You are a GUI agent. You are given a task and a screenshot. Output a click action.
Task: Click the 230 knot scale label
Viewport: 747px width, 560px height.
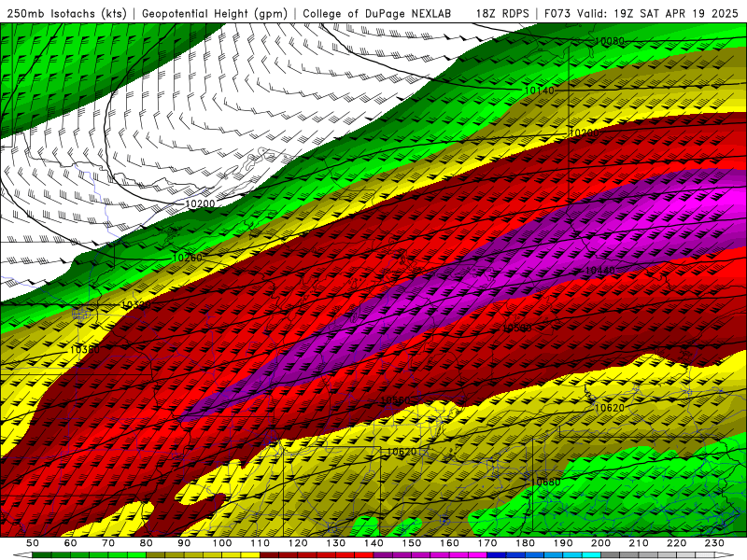tap(715, 543)
